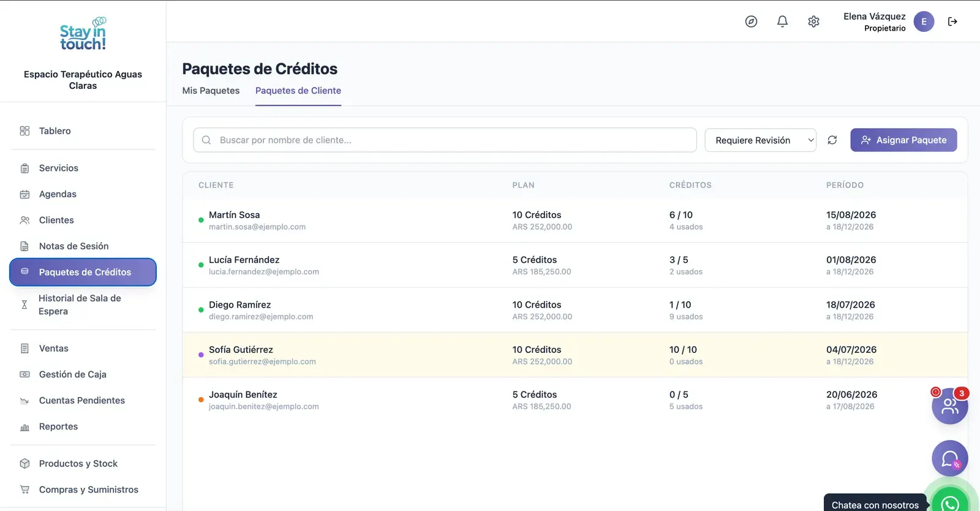Viewport: 980px width, 511px height.
Task: Open the support chat headset button
Action: point(950,458)
